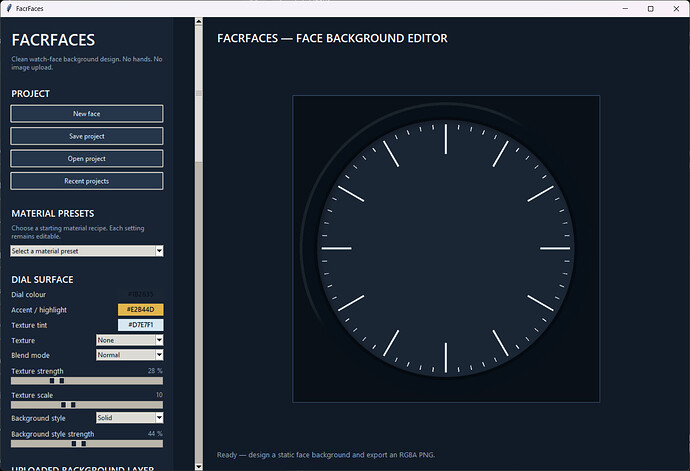Open the Blend mode dropdown
This screenshot has width=690, height=471.
pos(130,355)
